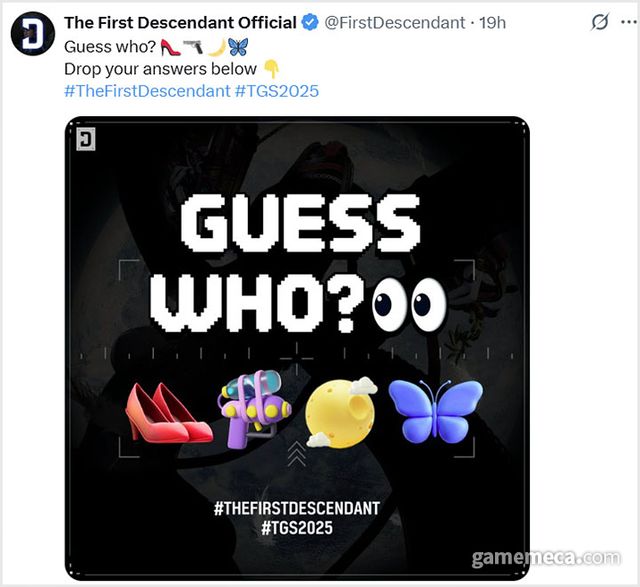
Task: Click the blue verified badge
Action: click(x=311, y=22)
